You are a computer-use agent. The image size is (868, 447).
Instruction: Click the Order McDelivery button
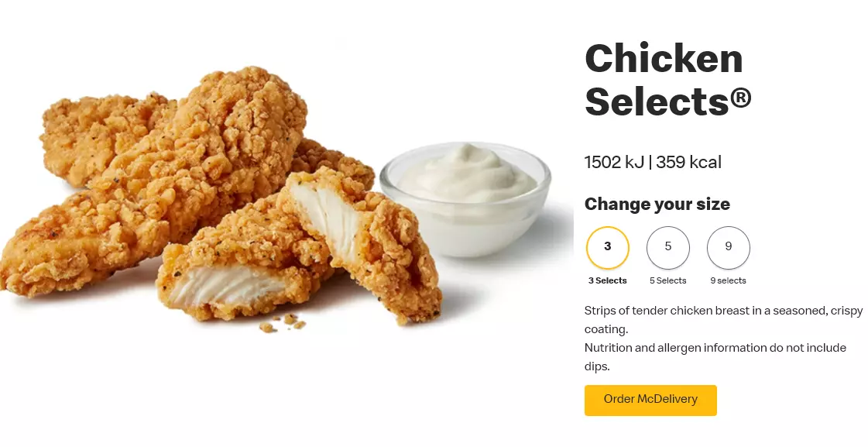650,400
